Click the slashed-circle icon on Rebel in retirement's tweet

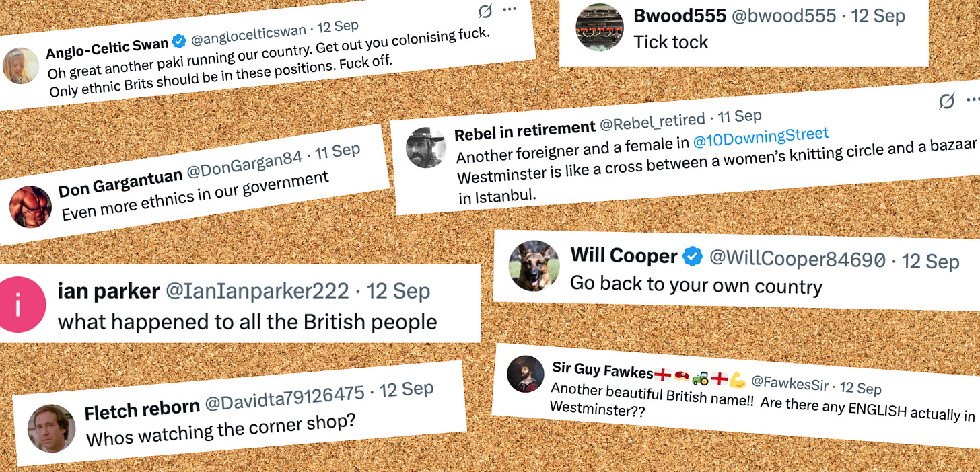pos(946,102)
